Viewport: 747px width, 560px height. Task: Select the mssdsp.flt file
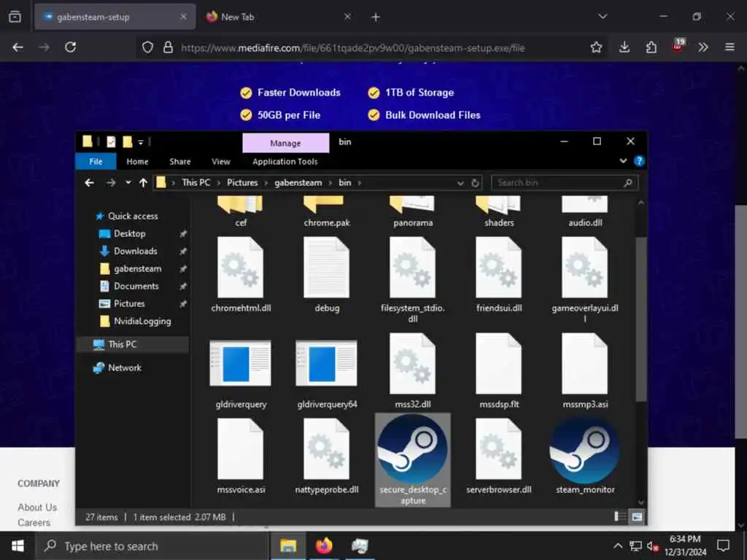tap(499, 371)
